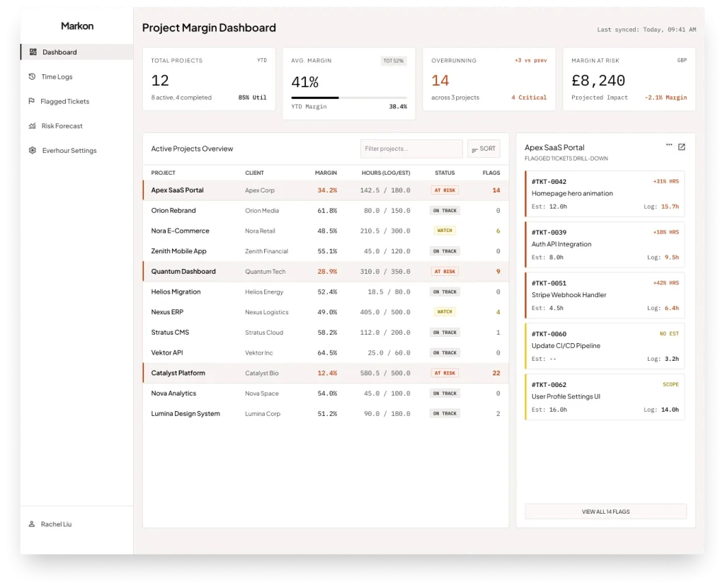Click the Dashboard grid icon in sidebar
Screen dimensions: 725x588
point(33,52)
